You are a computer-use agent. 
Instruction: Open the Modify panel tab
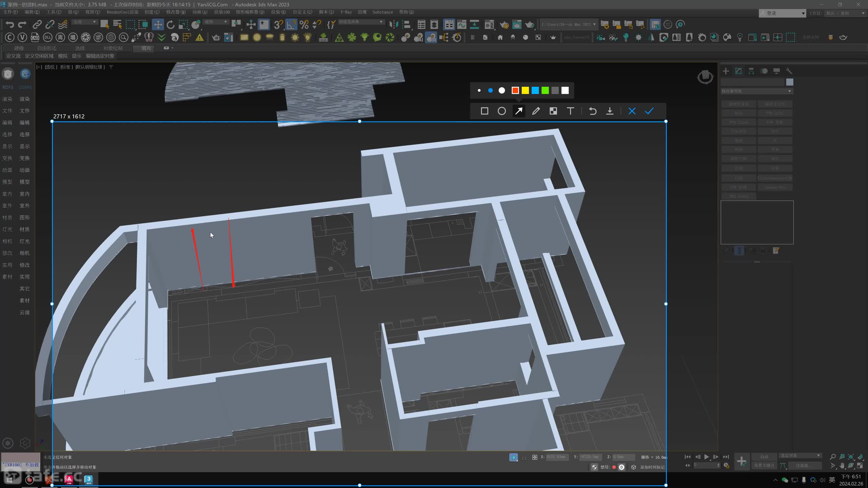click(x=738, y=71)
